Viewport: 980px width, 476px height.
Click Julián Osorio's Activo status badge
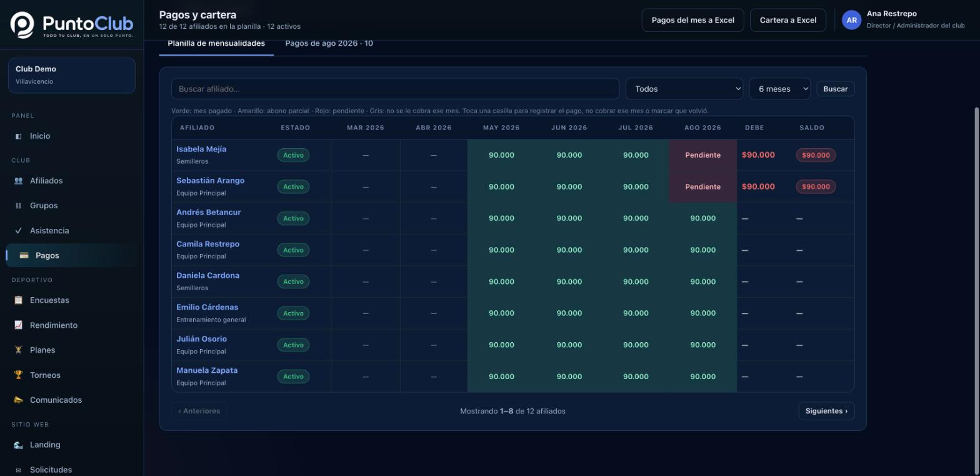293,345
